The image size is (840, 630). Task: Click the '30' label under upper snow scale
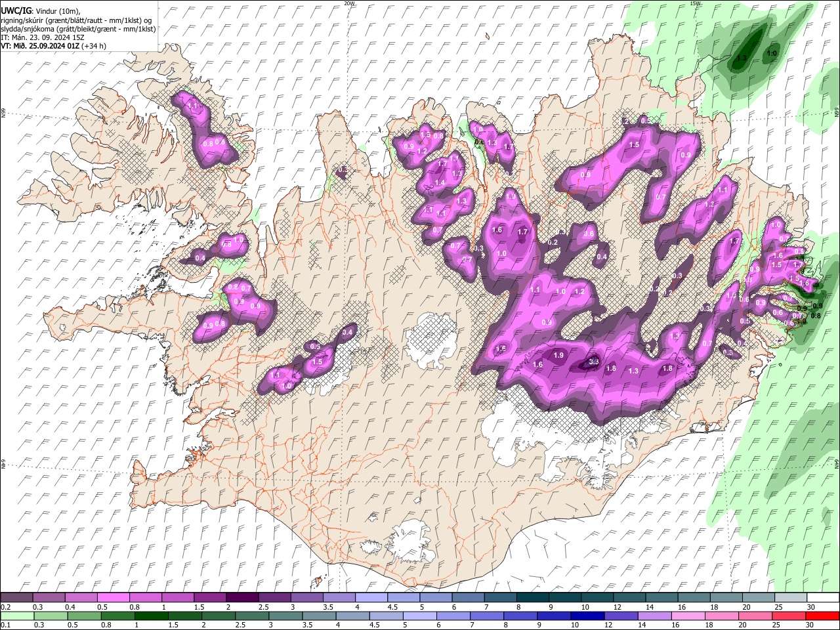click(x=810, y=607)
